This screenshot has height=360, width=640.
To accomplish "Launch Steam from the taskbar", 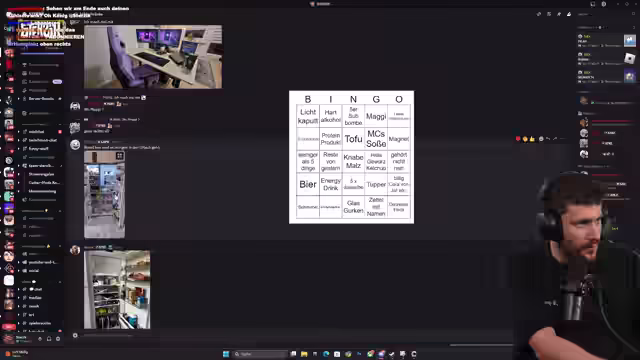I will coord(392,354).
